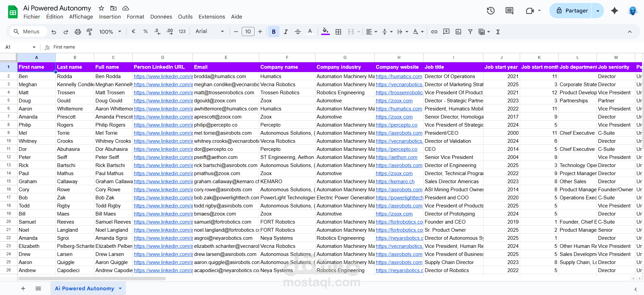Screen dimensions: 644x295
Task: Apply currency euro format
Action: (x=134, y=31)
